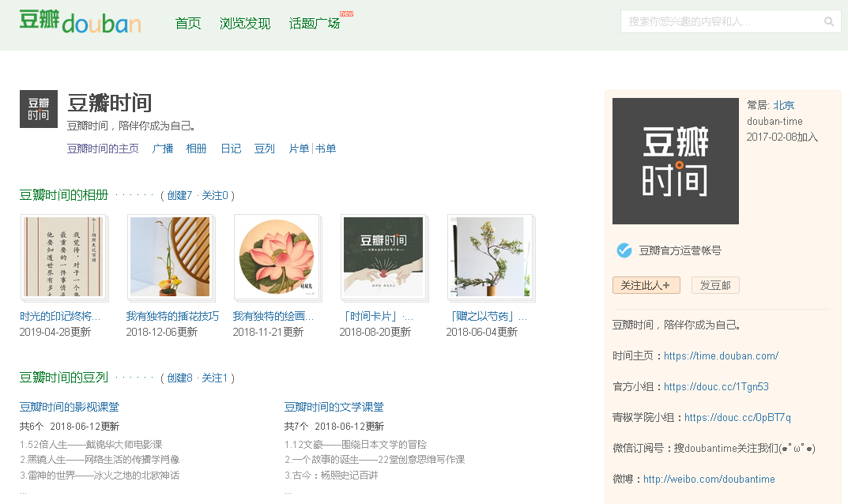This screenshot has height=504, width=848.
Task: Click the 我有独特的绘画... album title
Action: click(x=273, y=316)
